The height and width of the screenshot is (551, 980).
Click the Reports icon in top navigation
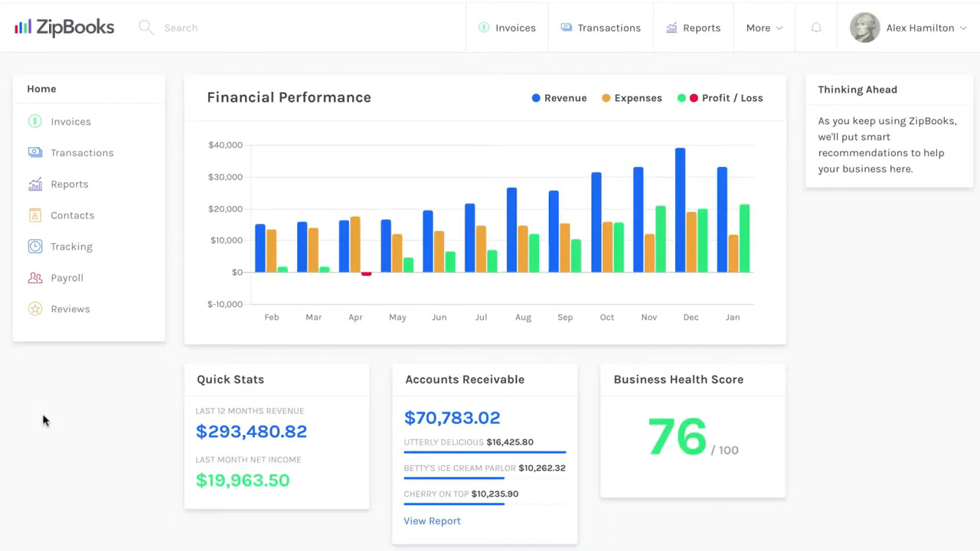[671, 28]
